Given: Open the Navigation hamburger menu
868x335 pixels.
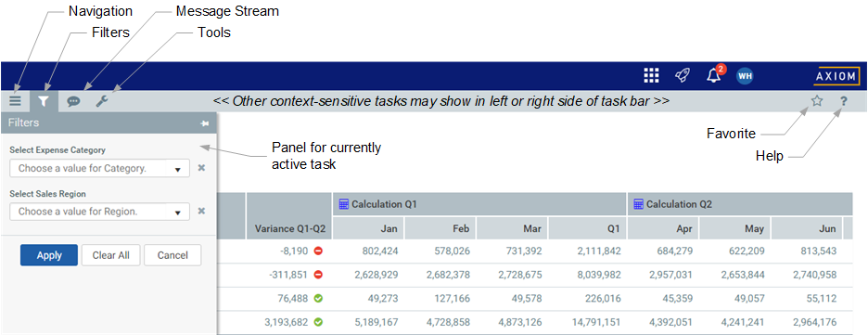Looking at the screenshot, I should pyautogui.click(x=15, y=101).
